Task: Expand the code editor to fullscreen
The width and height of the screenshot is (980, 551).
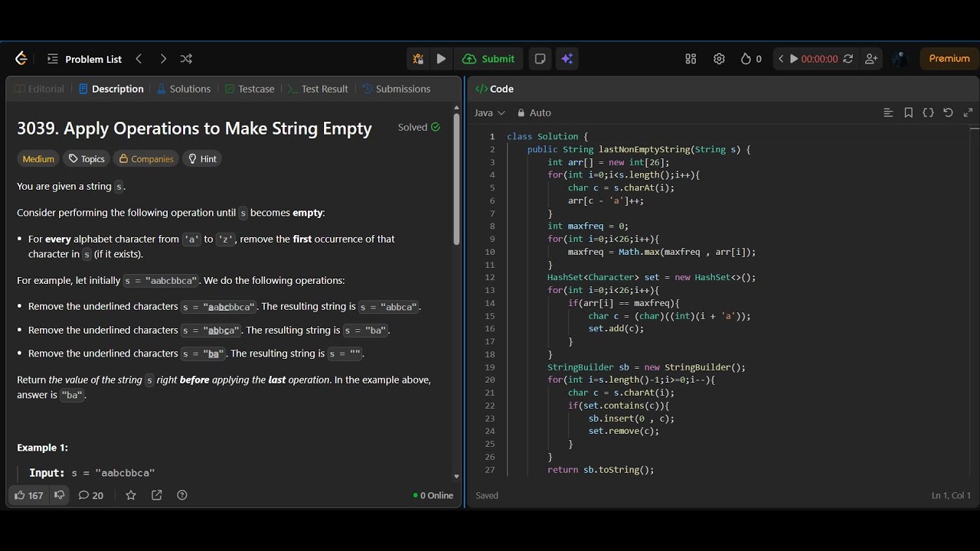Action: tap(968, 112)
